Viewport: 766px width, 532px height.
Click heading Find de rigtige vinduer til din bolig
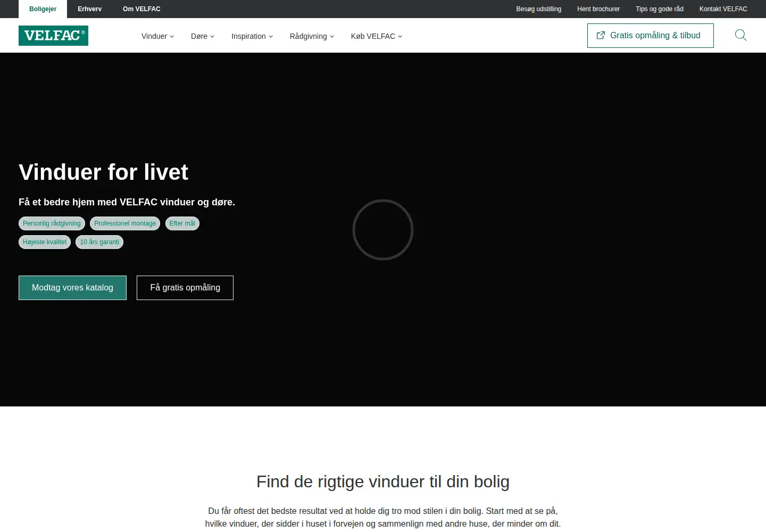tap(383, 481)
